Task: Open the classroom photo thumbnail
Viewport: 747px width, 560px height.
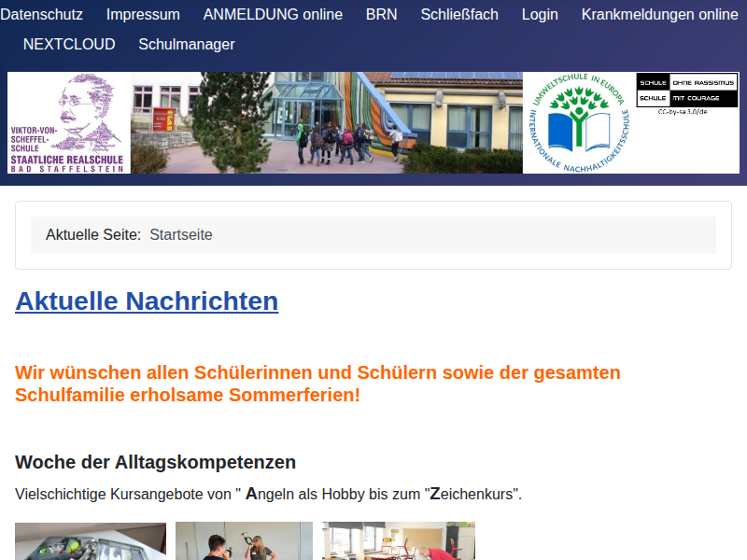Action: (399, 541)
